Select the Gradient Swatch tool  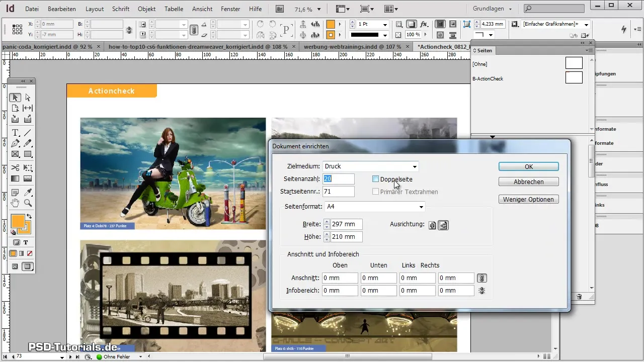click(x=15, y=178)
